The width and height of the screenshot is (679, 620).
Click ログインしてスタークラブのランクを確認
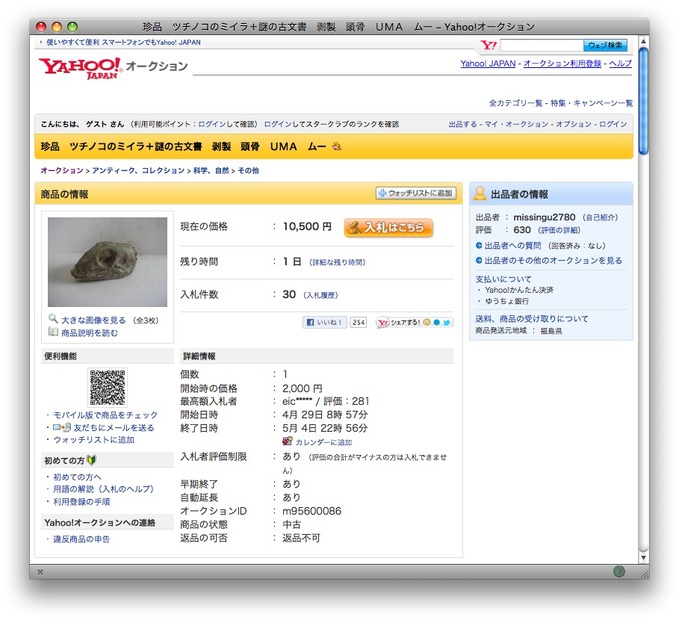pyautogui.click(x=331, y=124)
